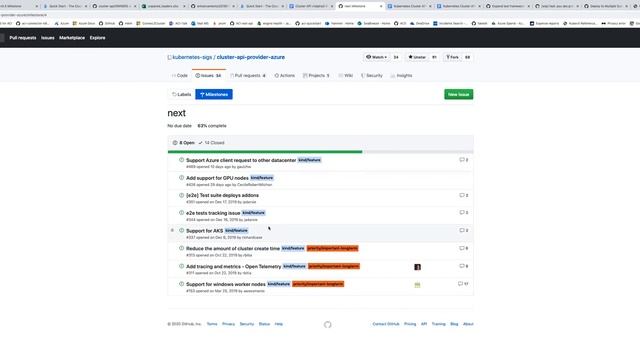Viewport: 640px width, 360px height.
Task: Click the blue Milestones button
Action: pos(213,94)
